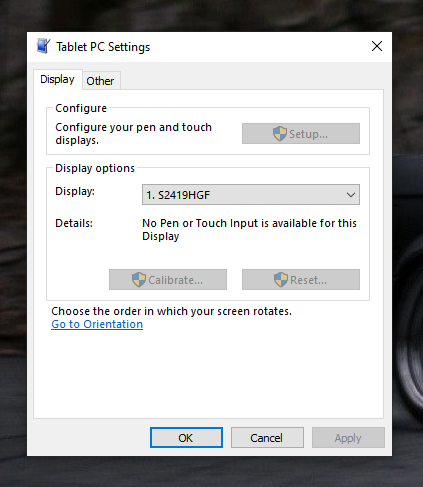Click the Tablet PC Settings title bar icon
The image size is (423, 487).
pos(43,46)
